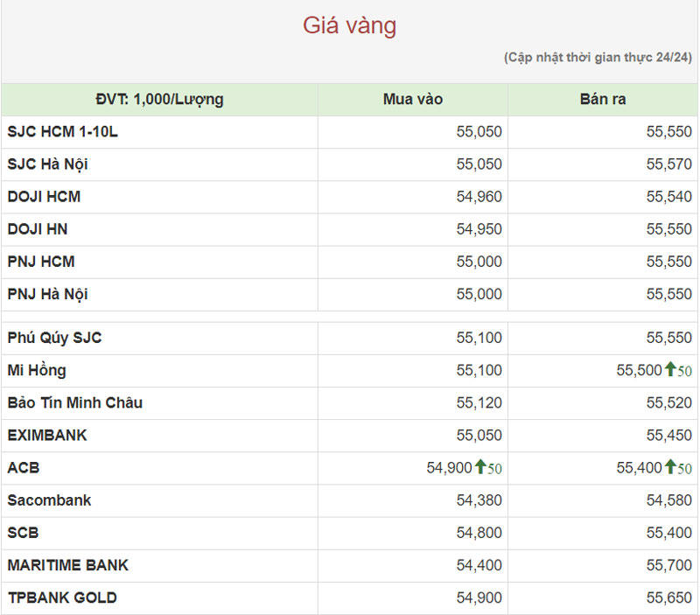
Task: Click the real-time update note "Cập nhật thời gian thực 24/24"
Action: [598, 58]
